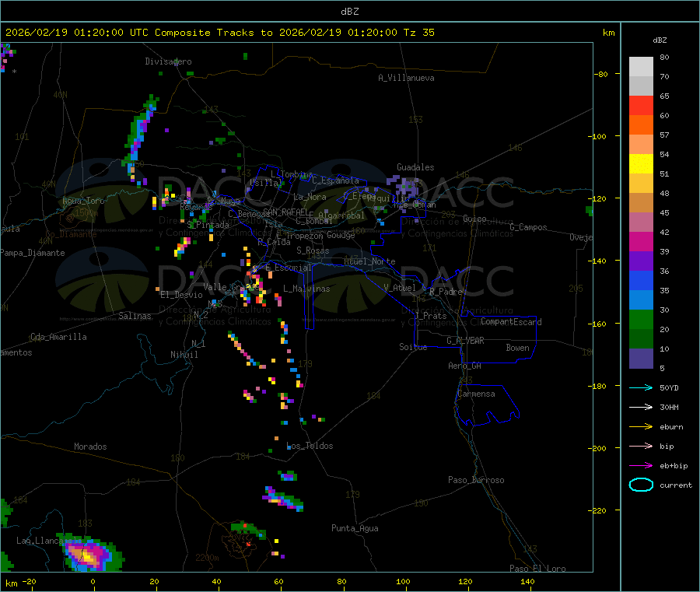Click the El_Desvio label
The image size is (700, 592).
181,295
